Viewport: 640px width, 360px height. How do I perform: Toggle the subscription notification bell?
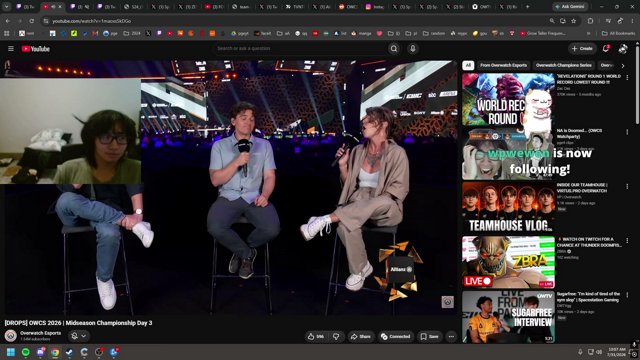[74, 336]
